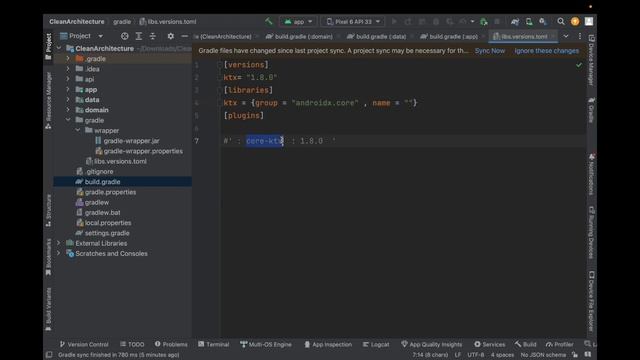Select local.properties file
This screenshot has height=360, width=640.
[x=104, y=223]
